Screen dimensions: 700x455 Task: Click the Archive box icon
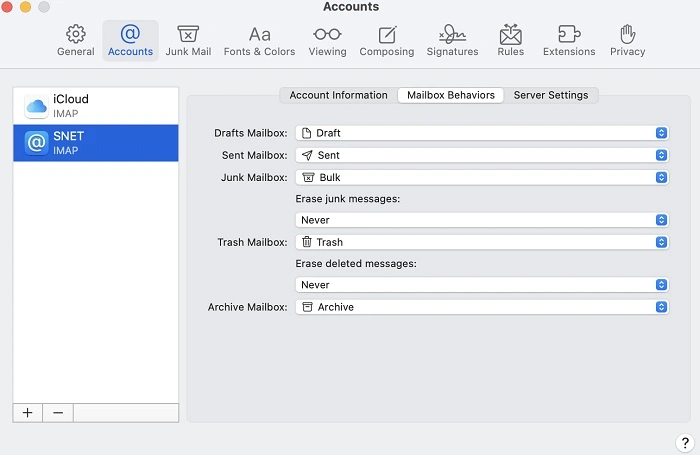coord(307,307)
